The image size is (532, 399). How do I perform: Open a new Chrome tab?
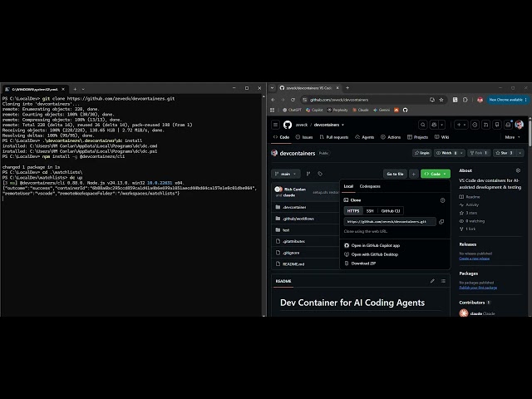point(347,88)
